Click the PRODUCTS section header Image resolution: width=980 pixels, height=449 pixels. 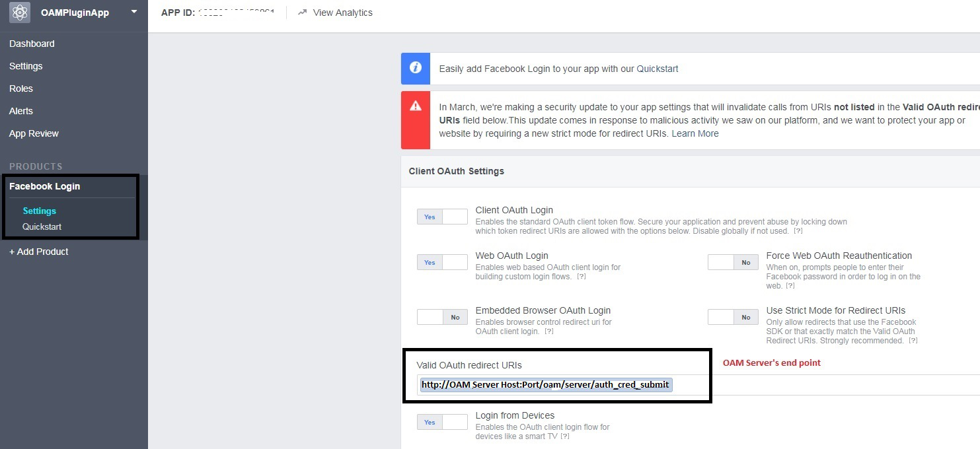[x=36, y=166]
